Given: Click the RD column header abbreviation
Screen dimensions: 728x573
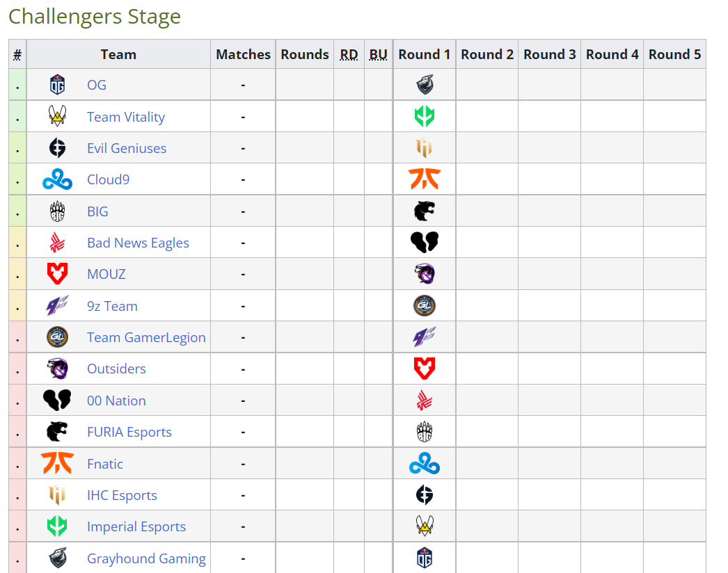Looking at the screenshot, I should tap(349, 54).
